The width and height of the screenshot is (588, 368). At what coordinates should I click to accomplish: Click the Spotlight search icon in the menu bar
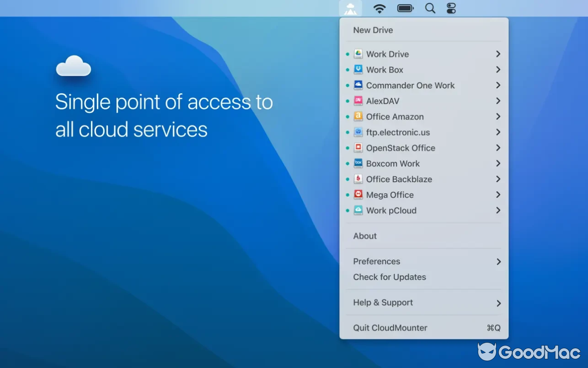430,8
